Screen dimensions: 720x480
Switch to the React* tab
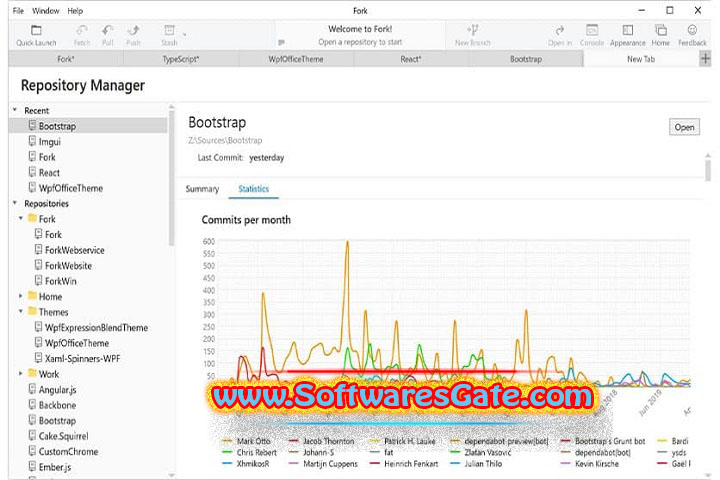point(411,59)
